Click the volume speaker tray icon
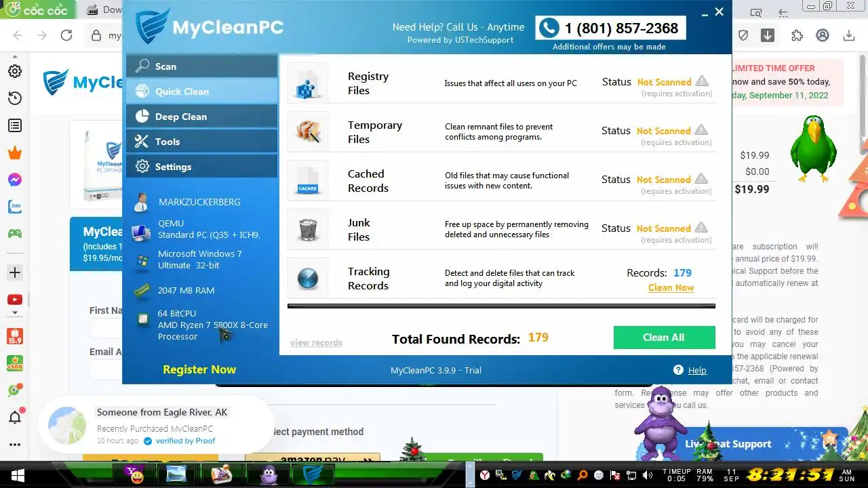The width and height of the screenshot is (868, 488). 647,475
